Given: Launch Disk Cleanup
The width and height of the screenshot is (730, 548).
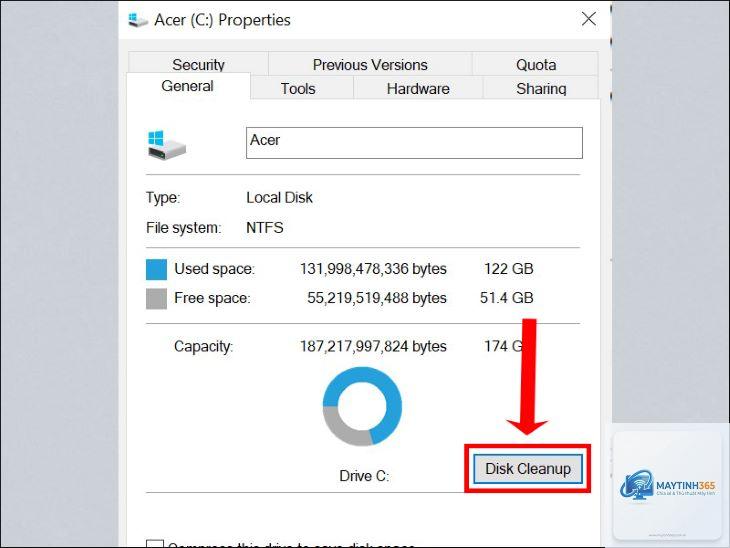Looking at the screenshot, I should coord(528,468).
